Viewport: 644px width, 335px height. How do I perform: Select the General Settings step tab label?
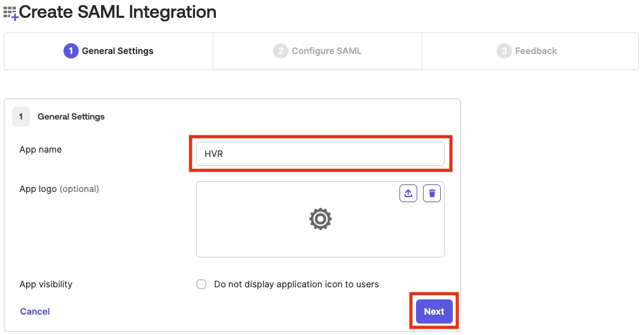[117, 51]
